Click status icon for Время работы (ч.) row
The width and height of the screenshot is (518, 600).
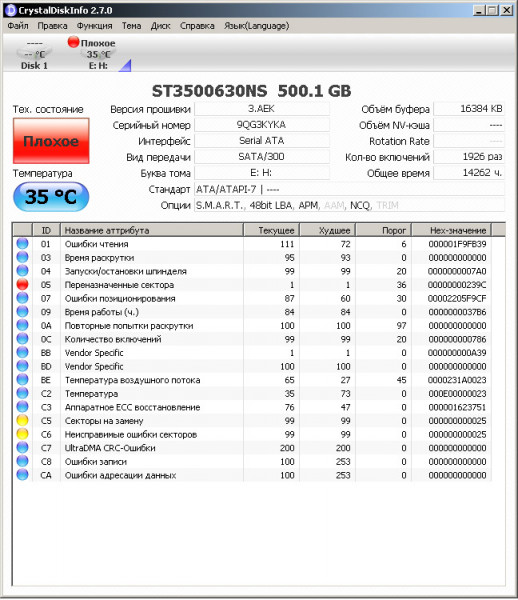tap(23, 311)
